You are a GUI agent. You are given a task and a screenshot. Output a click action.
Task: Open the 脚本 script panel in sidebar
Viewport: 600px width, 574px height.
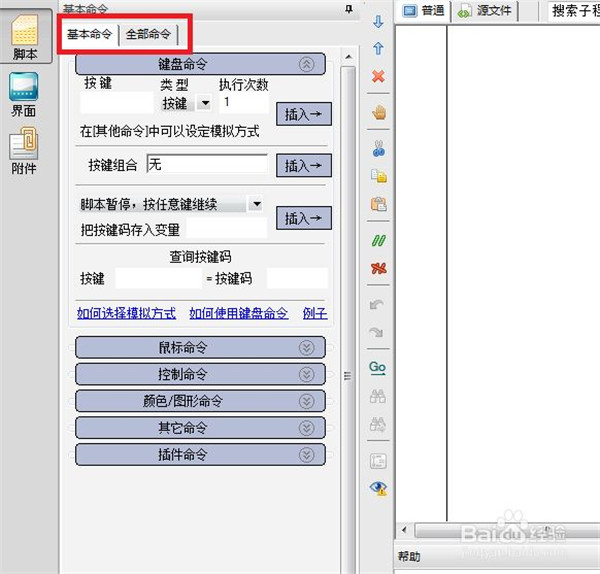(x=25, y=40)
